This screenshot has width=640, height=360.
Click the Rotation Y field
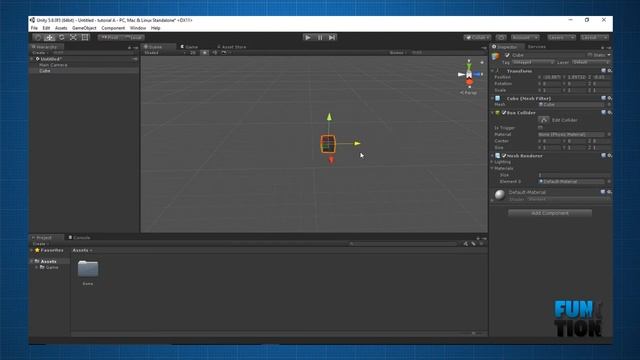[x=577, y=84]
